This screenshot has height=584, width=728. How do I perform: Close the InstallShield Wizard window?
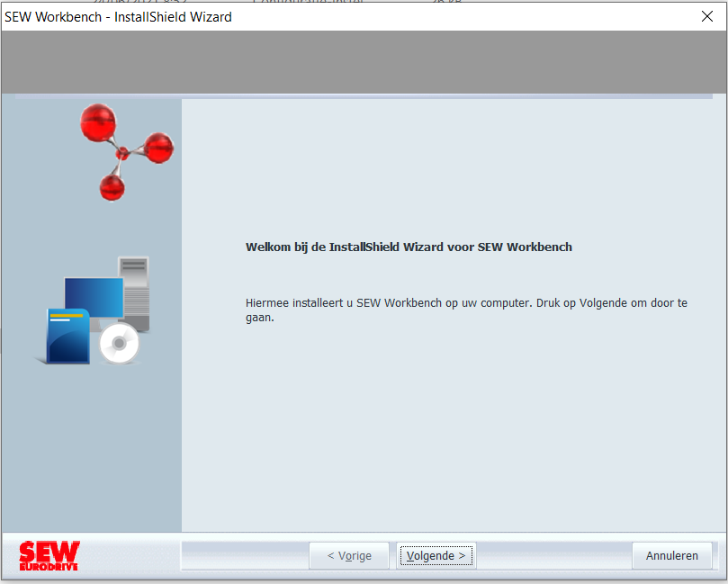[707, 17]
